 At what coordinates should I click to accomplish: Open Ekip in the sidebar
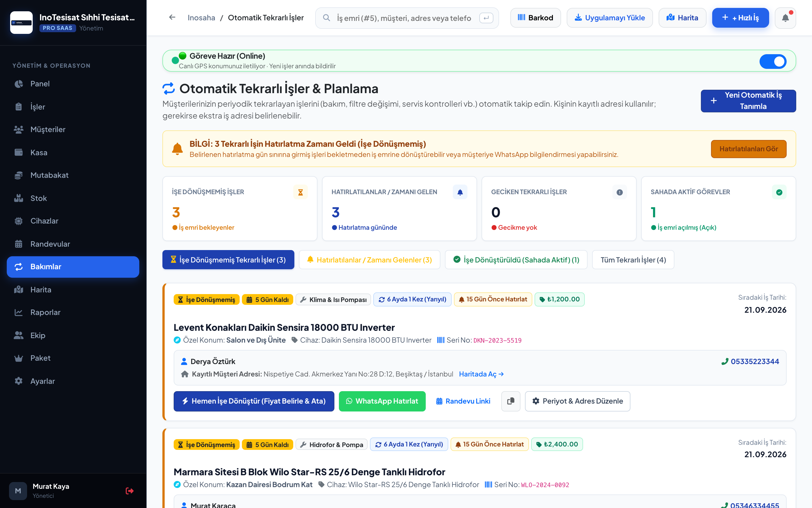[73, 335]
